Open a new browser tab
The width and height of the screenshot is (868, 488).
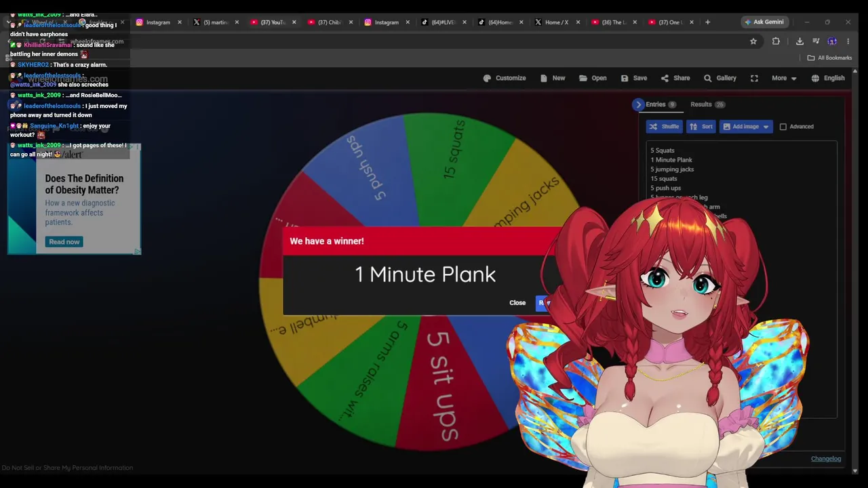[x=707, y=22]
